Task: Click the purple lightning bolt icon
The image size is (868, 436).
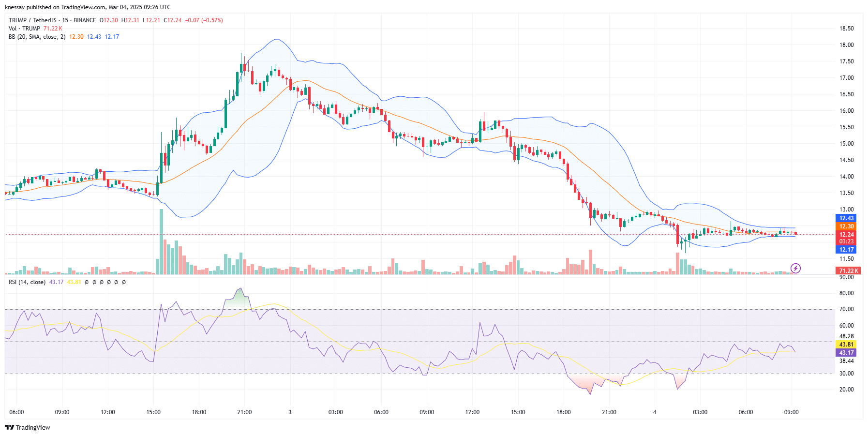Action: click(795, 268)
